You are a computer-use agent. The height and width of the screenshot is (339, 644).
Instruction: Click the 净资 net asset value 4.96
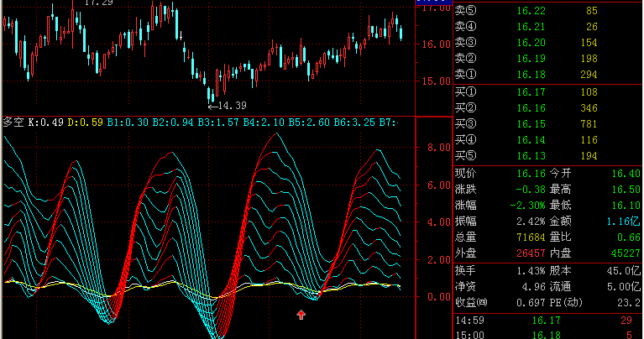[533, 286]
